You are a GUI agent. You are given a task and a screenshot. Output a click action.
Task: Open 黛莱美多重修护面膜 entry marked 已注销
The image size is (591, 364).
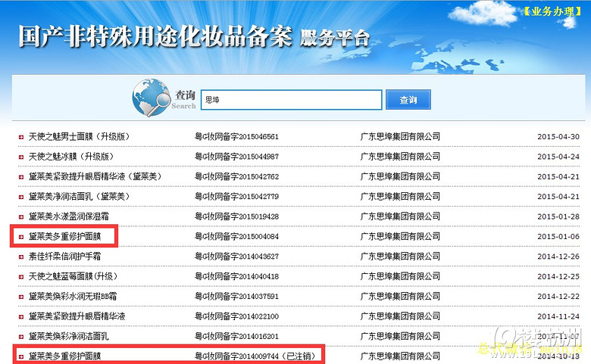65,356
